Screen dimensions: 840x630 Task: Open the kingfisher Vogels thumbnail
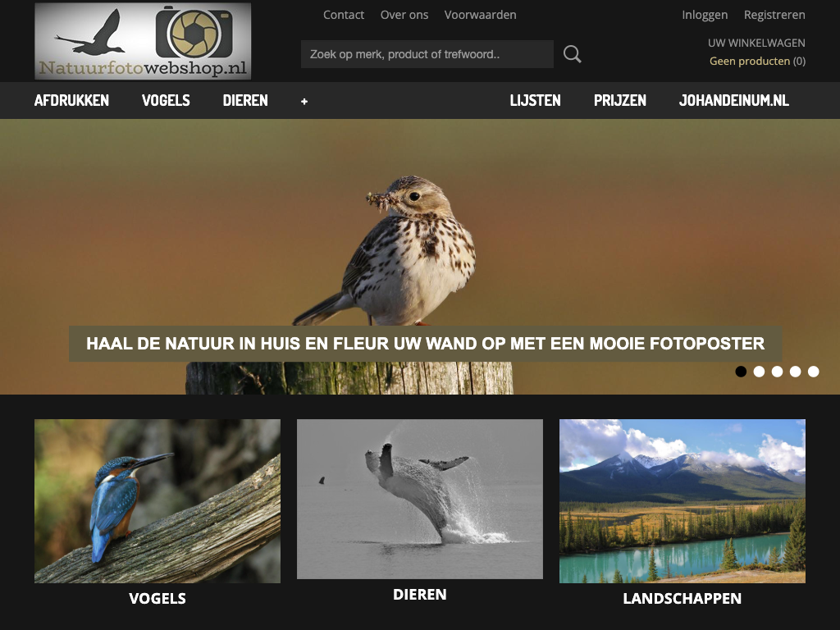tap(157, 501)
